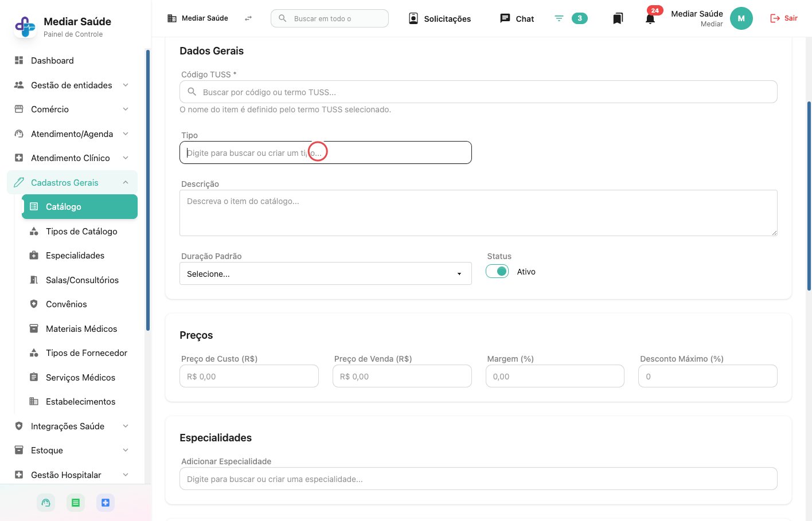Click the bookmarks icon in top bar

(618, 18)
